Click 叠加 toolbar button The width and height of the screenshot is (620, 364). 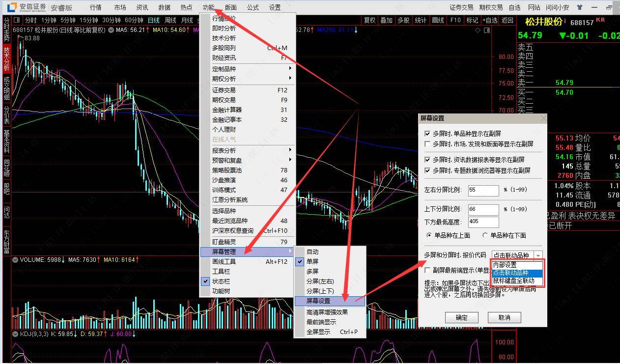(x=387, y=20)
